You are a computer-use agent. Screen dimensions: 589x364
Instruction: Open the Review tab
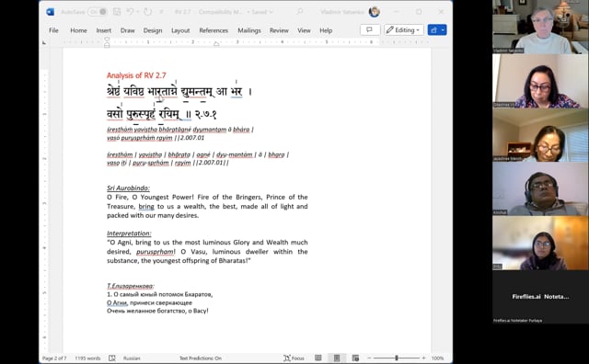pyautogui.click(x=279, y=30)
